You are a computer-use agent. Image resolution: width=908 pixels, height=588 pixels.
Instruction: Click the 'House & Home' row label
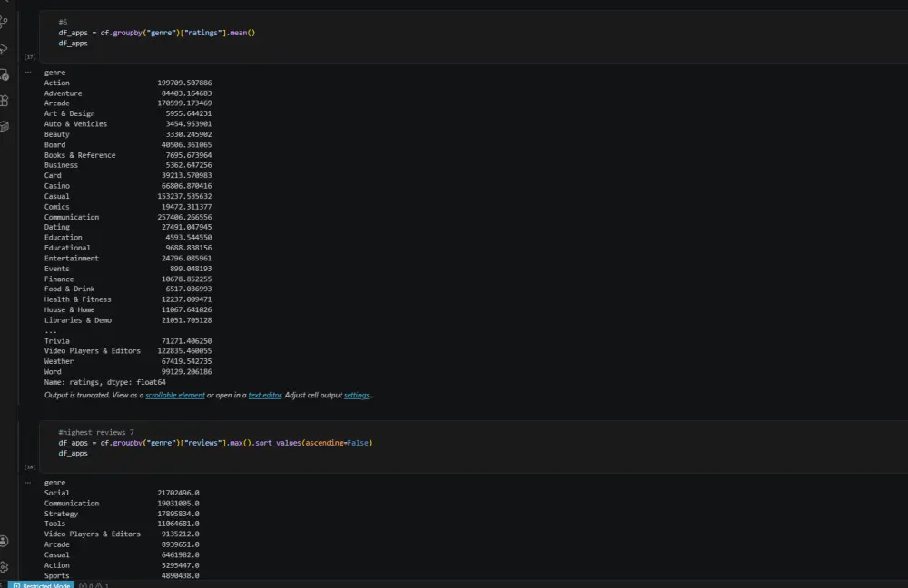[70, 309]
